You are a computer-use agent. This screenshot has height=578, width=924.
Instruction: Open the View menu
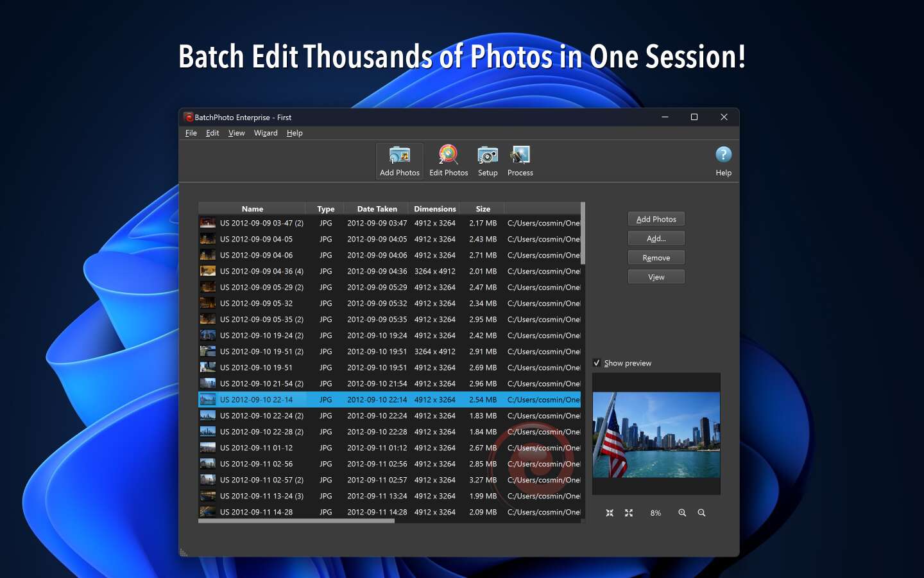coord(236,133)
